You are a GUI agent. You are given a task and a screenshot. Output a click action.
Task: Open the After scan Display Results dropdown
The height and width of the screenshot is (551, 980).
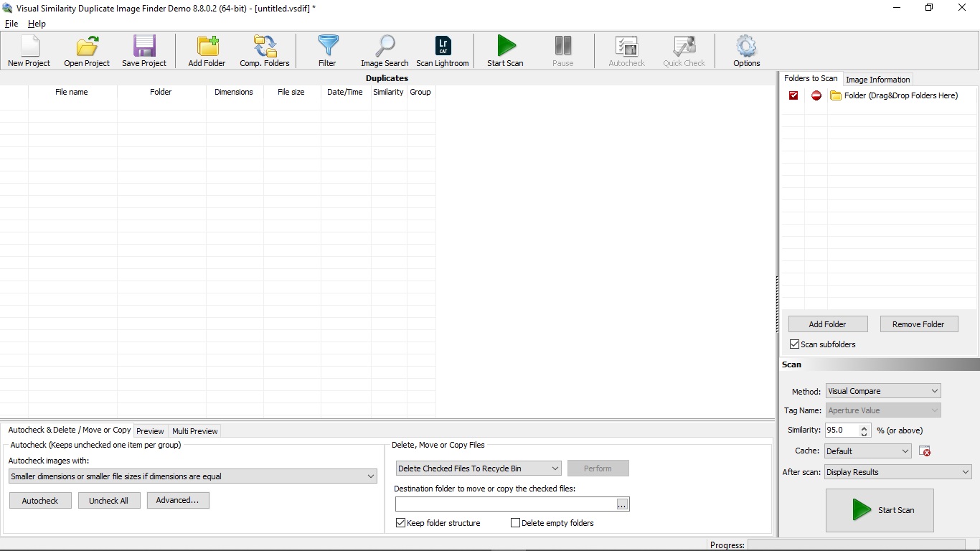897,472
